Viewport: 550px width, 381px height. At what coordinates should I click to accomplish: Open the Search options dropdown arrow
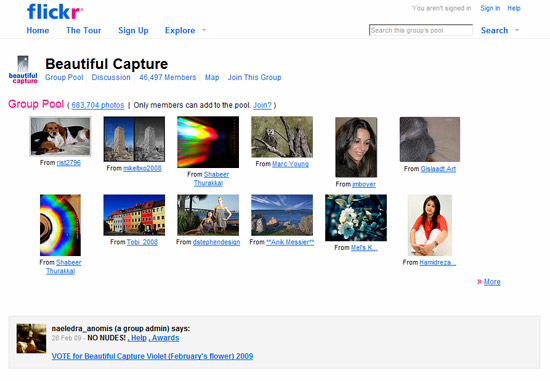pos(517,30)
